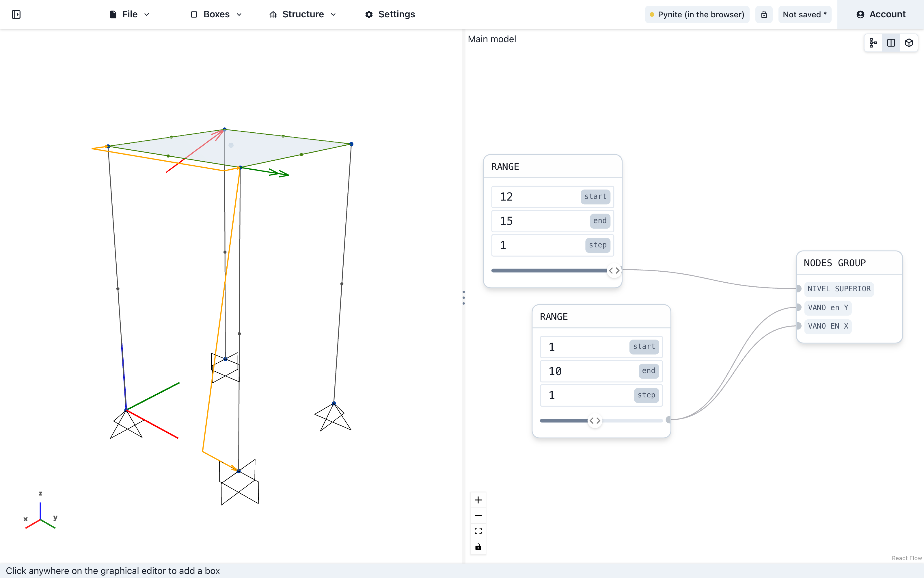
Task: Switch to the graph-only view icon
Action: [873, 43]
